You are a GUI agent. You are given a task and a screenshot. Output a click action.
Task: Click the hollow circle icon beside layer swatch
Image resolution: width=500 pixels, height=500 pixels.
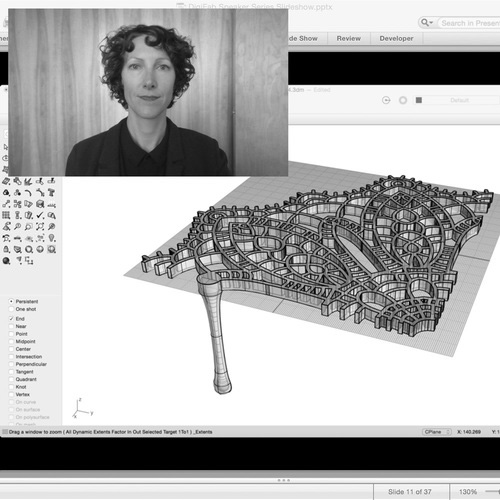[x=403, y=100]
